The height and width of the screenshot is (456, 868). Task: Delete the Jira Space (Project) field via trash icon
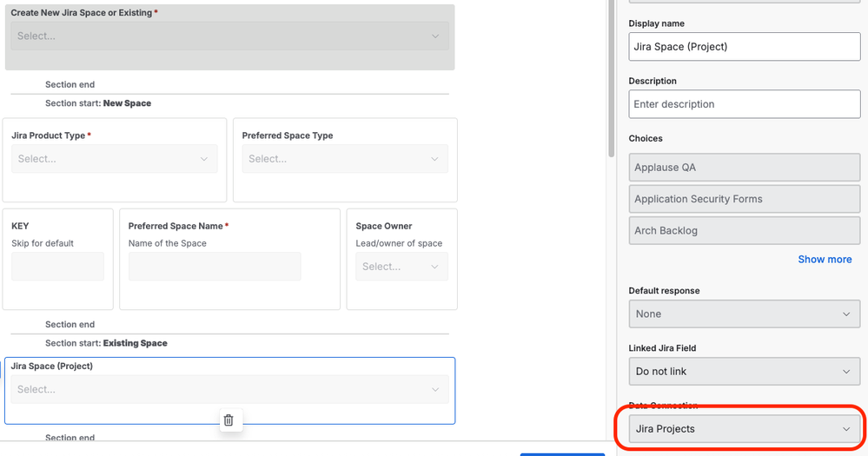tap(229, 420)
